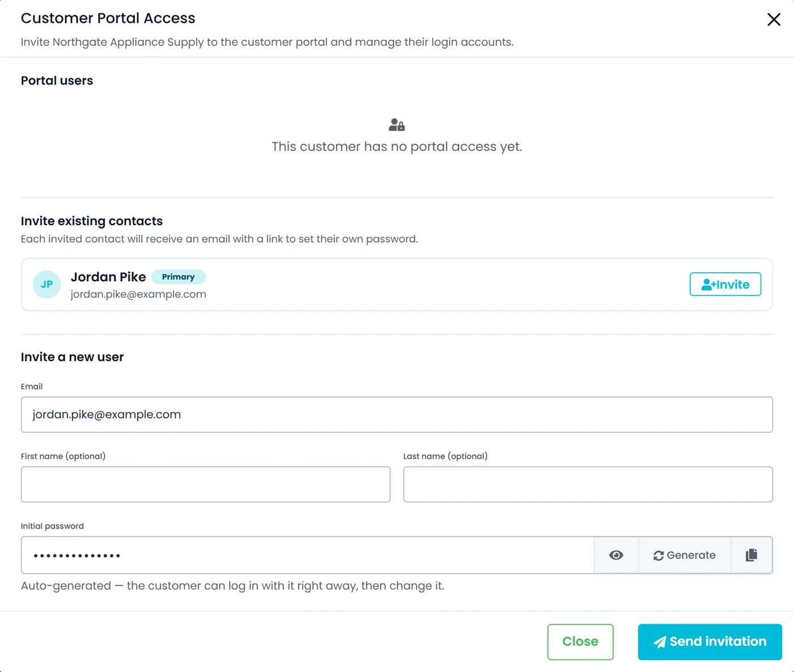The height and width of the screenshot is (672, 794).
Task: Invite Jordan Pike via the Invite button
Action: [725, 284]
